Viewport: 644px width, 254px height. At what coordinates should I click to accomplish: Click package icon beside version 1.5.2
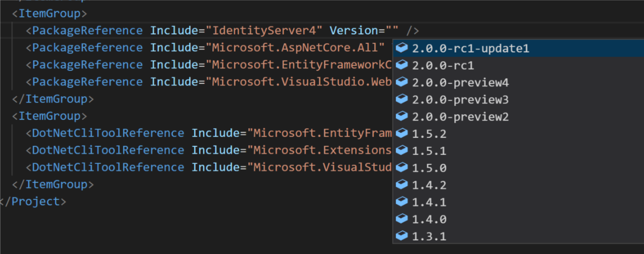tap(402, 133)
